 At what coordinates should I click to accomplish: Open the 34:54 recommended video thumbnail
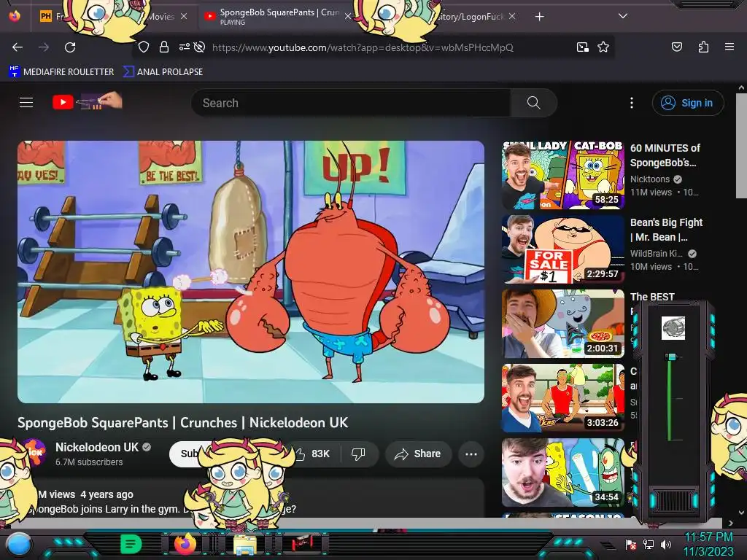coord(563,472)
